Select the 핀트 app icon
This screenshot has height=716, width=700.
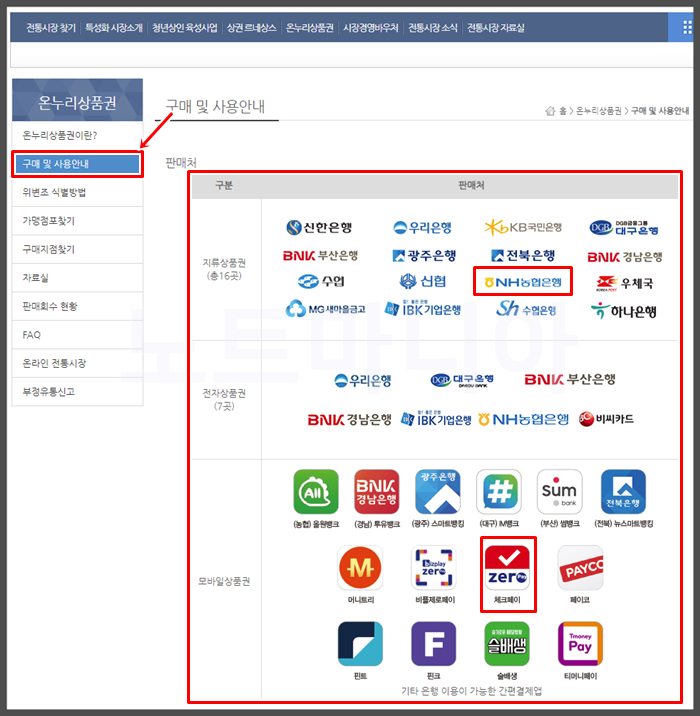coord(360,644)
